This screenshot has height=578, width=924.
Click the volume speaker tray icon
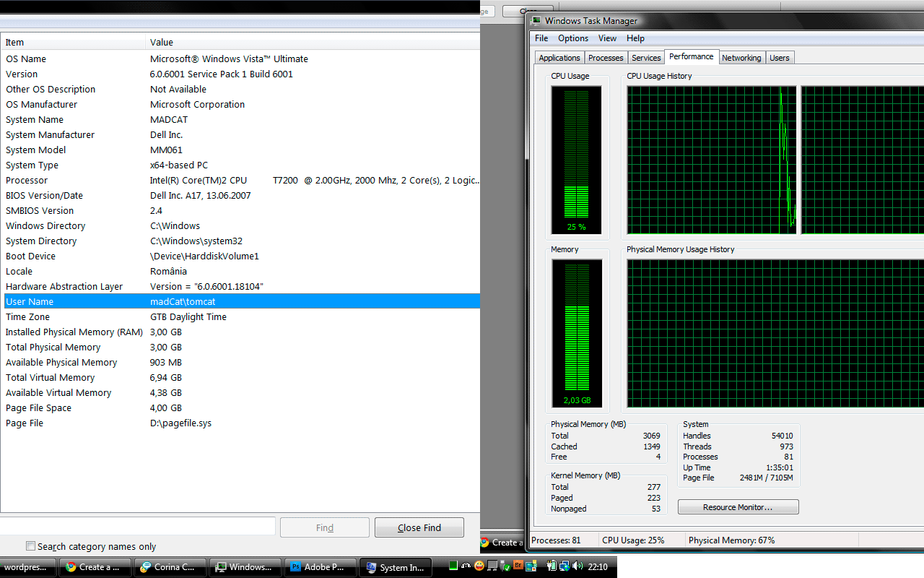pos(577,566)
